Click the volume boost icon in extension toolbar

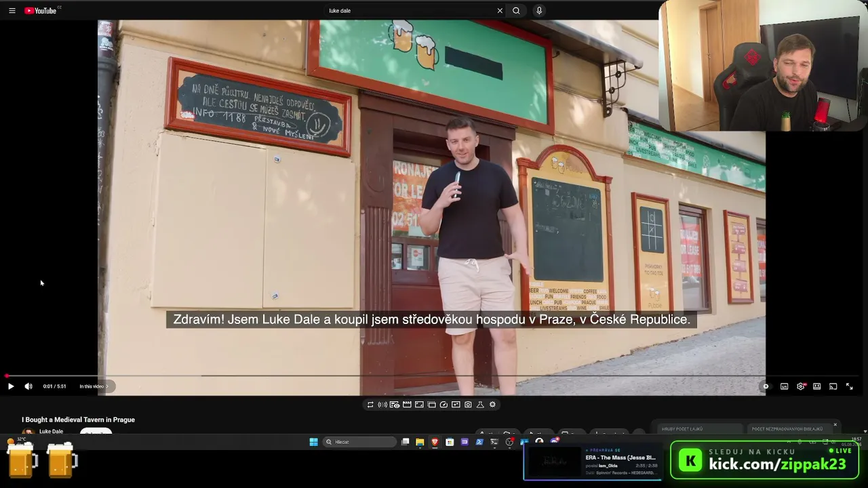382,405
